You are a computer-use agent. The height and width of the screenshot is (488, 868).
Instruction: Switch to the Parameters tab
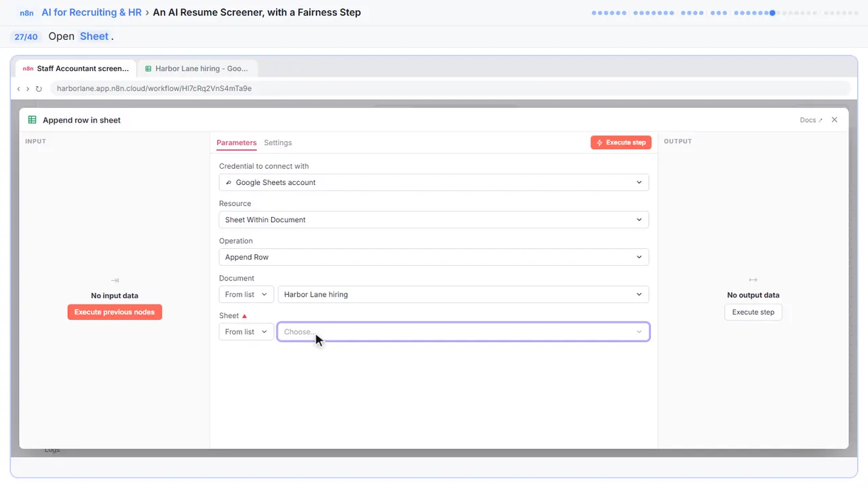237,142
